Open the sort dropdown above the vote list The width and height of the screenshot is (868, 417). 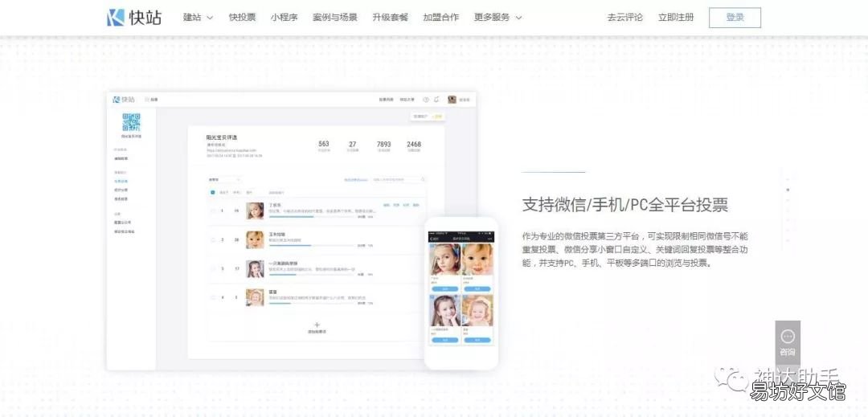224,180
